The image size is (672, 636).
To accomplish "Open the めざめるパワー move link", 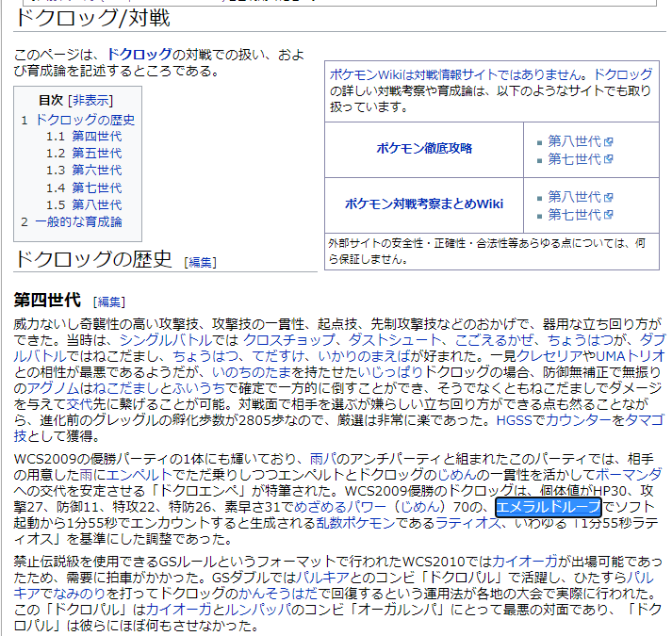I will tap(340, 508).
